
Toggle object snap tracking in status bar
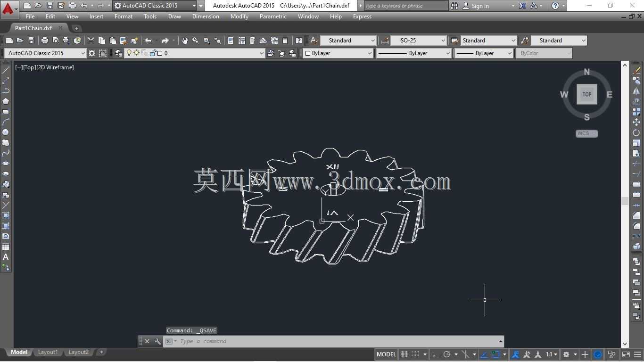[x=484, y=354]
